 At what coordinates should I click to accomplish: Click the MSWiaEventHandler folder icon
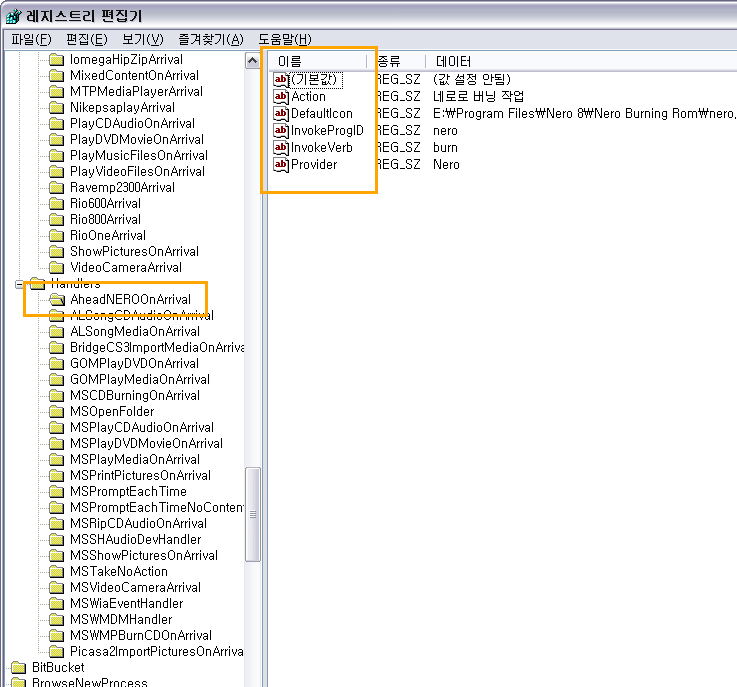click(56, 603)
